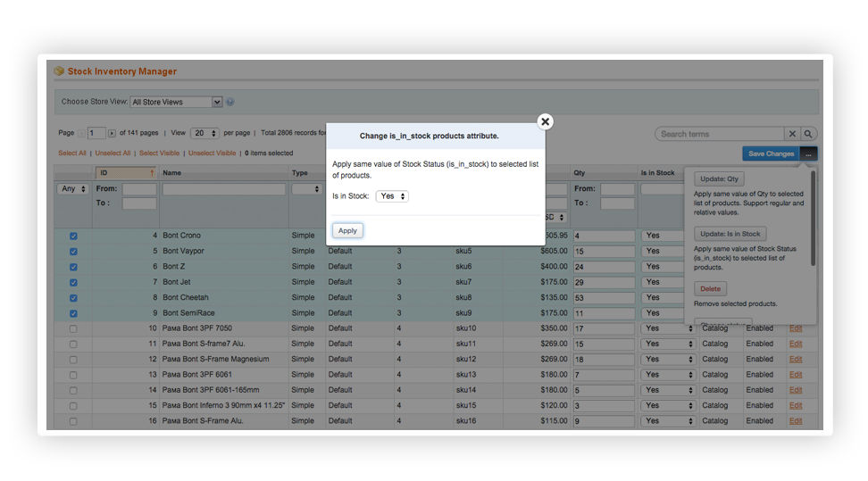Click the search magnifier icon
The height and width of the screenshot is (481, 868).
click(808, 134)
